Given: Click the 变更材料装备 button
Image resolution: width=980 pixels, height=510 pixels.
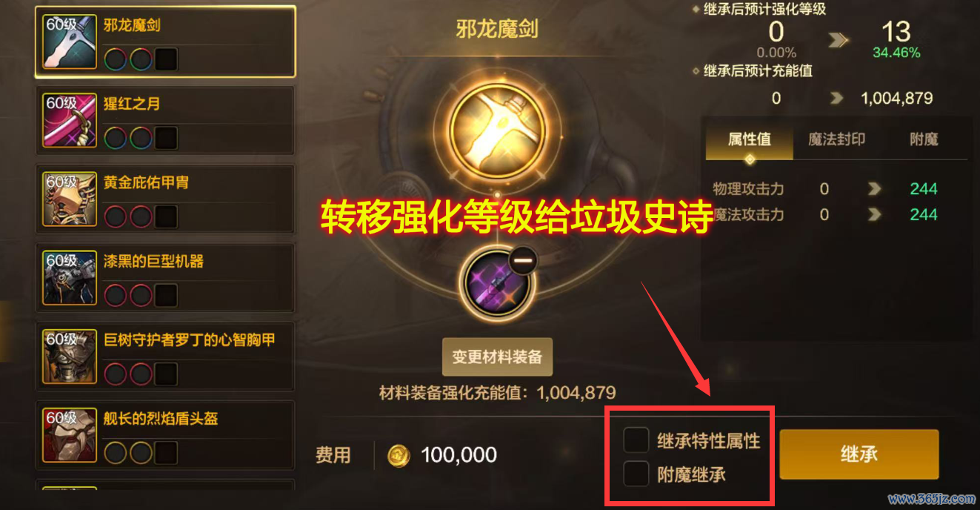Looking at the screenshot, I should click(x=497, y=357).
